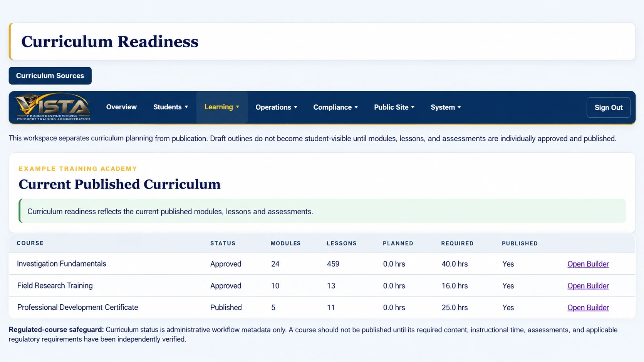Open Builder for Field Research Training
Image resolution: width=644 pixels, height=362 pixels.
588,286
